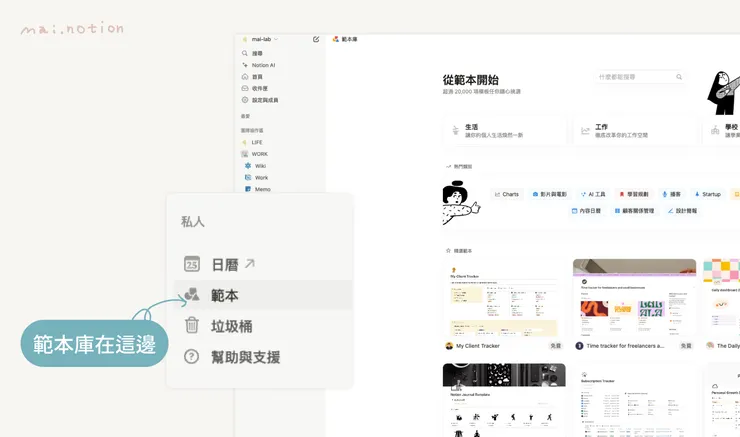740x437 pixels.
Task: Select the 播客 podcast tag
Action: [x=672, y=194]
